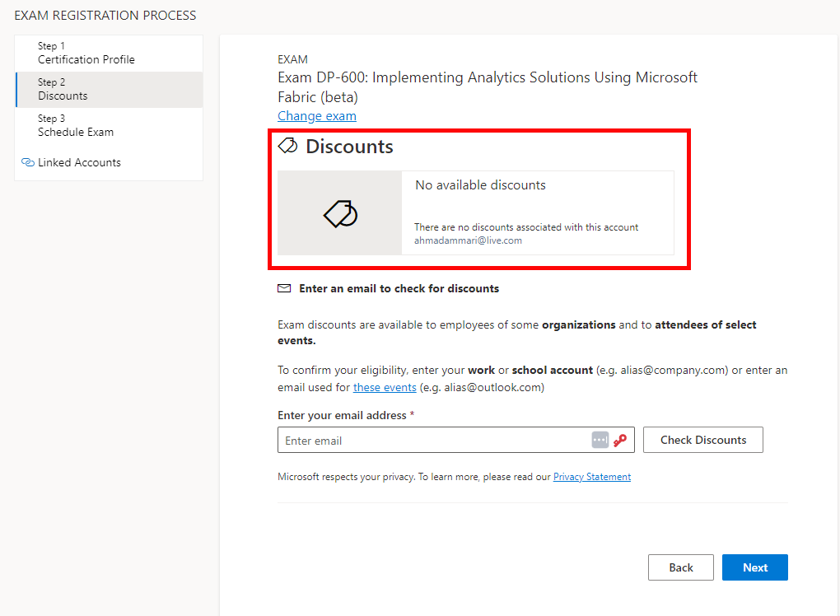
Task: Click the Check Discounts button
Action: (x=702, y=440)
